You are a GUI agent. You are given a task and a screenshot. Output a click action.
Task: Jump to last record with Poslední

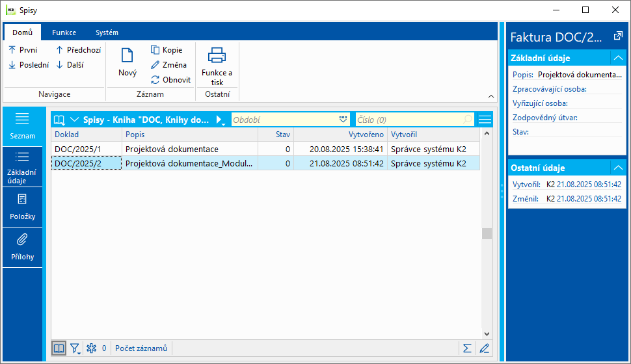tap(29, 65)
